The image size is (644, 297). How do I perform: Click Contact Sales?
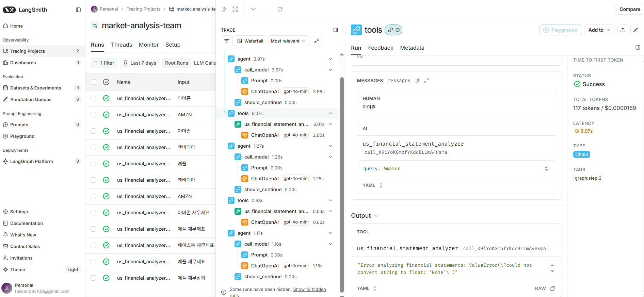(25, 246)
